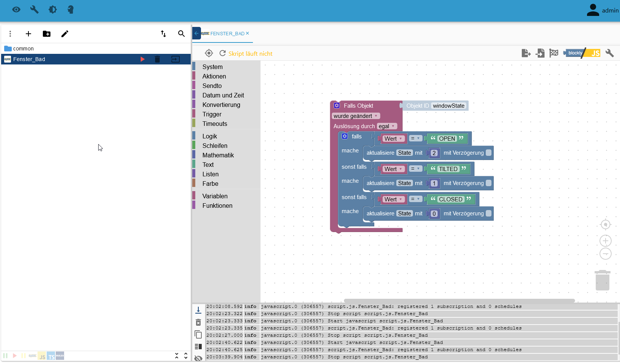Toggle delay checkbox on CLOSED state block

[x=488, y=213]
